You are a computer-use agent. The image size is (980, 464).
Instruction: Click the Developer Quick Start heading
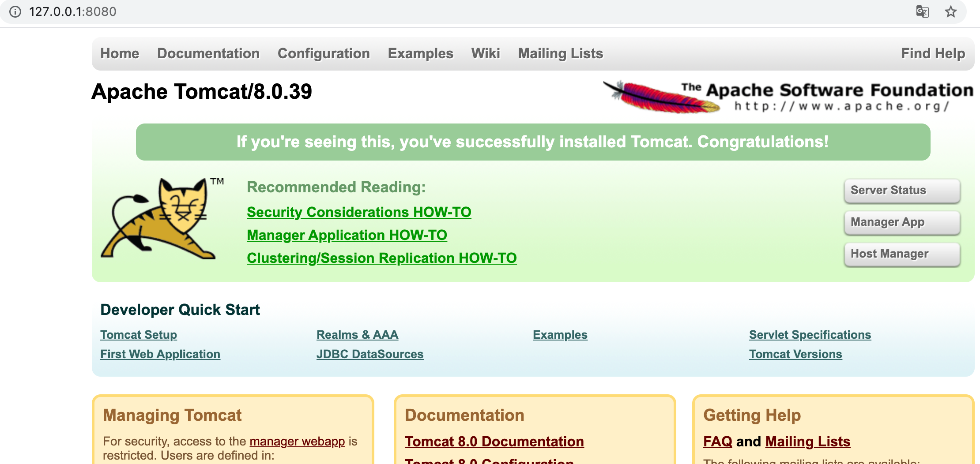(x=180, y=310)
